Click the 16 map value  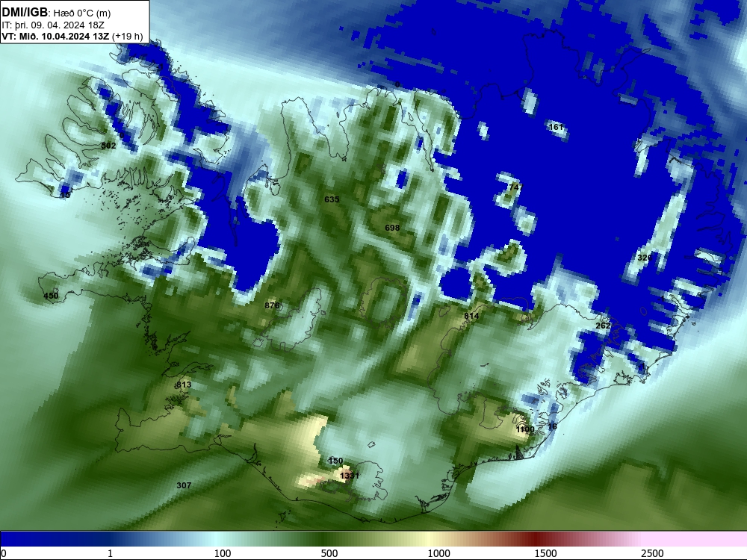[x=552, y=426]
